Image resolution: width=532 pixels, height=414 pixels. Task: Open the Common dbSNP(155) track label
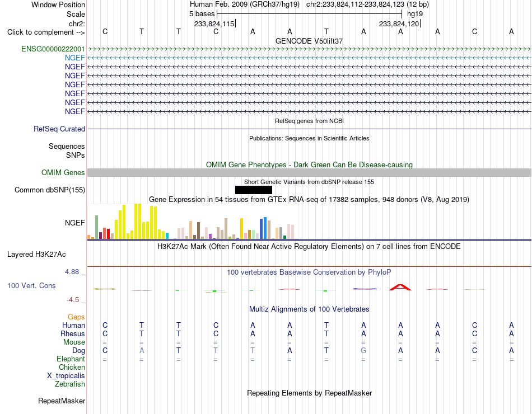pos(49,190)
